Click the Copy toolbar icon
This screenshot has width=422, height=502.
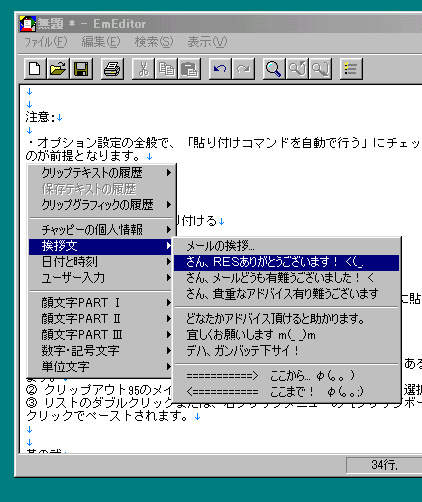(x=166, y=69)
